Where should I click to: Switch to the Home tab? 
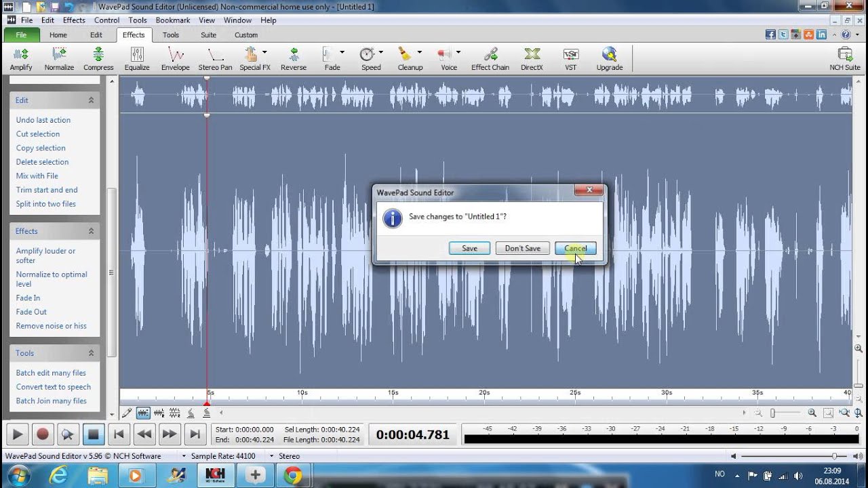[x=58, y=35]
